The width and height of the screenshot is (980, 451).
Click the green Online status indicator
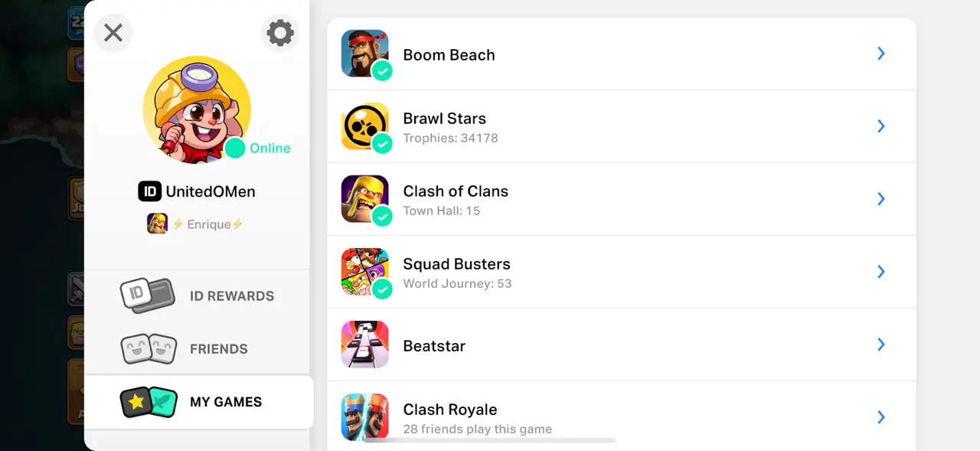(235, 148)
